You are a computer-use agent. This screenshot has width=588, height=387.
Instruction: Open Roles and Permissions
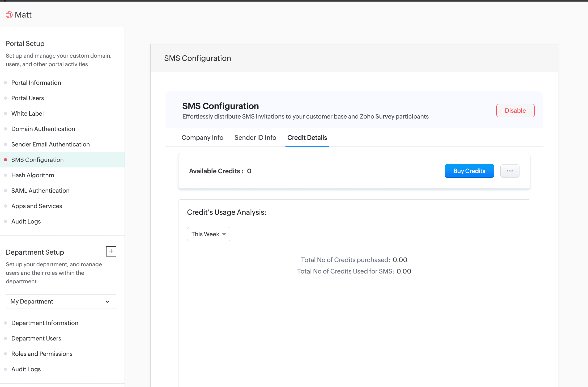(x=42, y=354)
